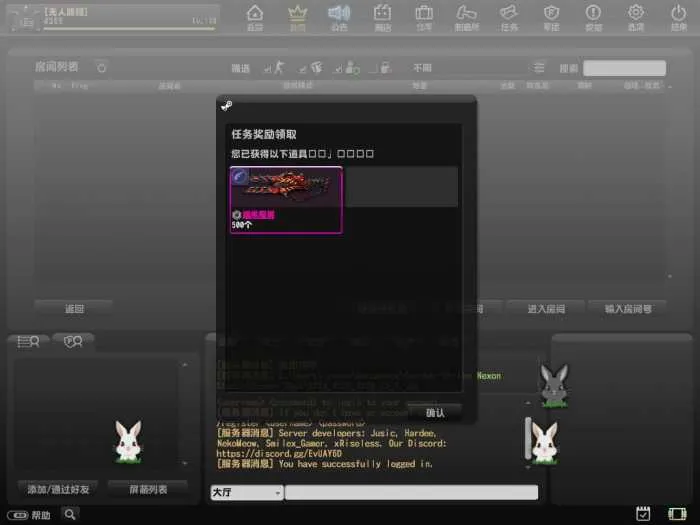Screen dimensions: 700x525
Task: Click the exclamation mark report icon
Action: (x=593, y=17)
